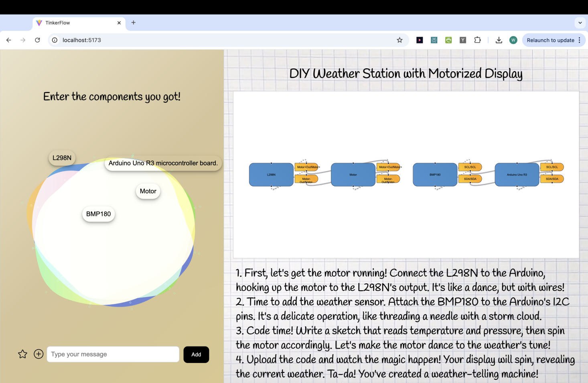
Task: Click the Enter the components you got! heading
Action: coord(112,96)
